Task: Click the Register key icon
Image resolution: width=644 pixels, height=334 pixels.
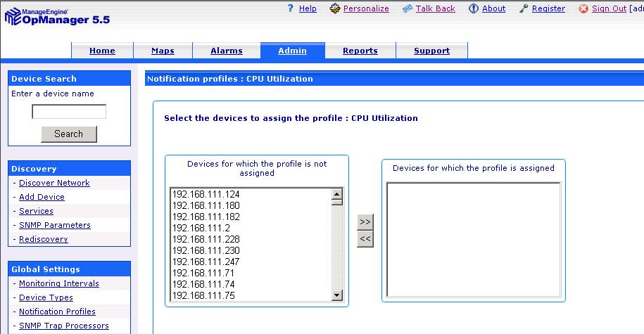Action: click(524, 8)
